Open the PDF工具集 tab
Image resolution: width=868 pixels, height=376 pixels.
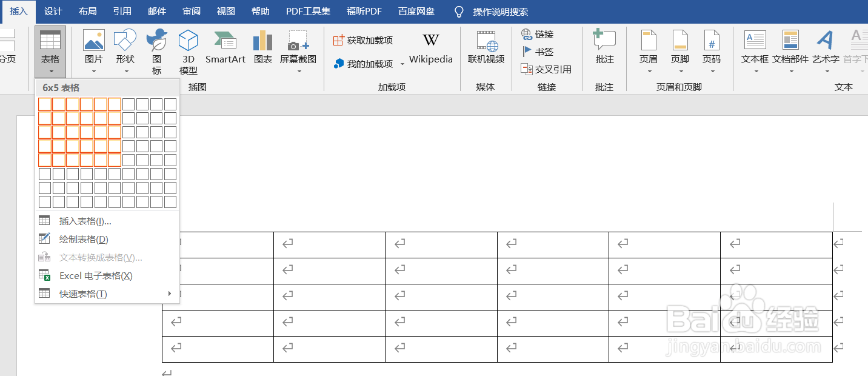click(308, 11)
